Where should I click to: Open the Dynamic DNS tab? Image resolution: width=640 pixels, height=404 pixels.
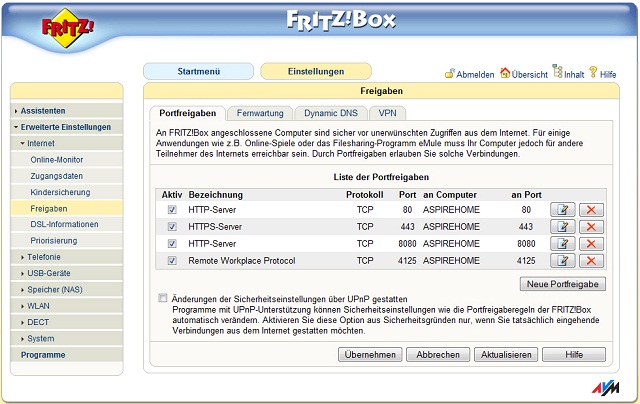tap(331, 114)
